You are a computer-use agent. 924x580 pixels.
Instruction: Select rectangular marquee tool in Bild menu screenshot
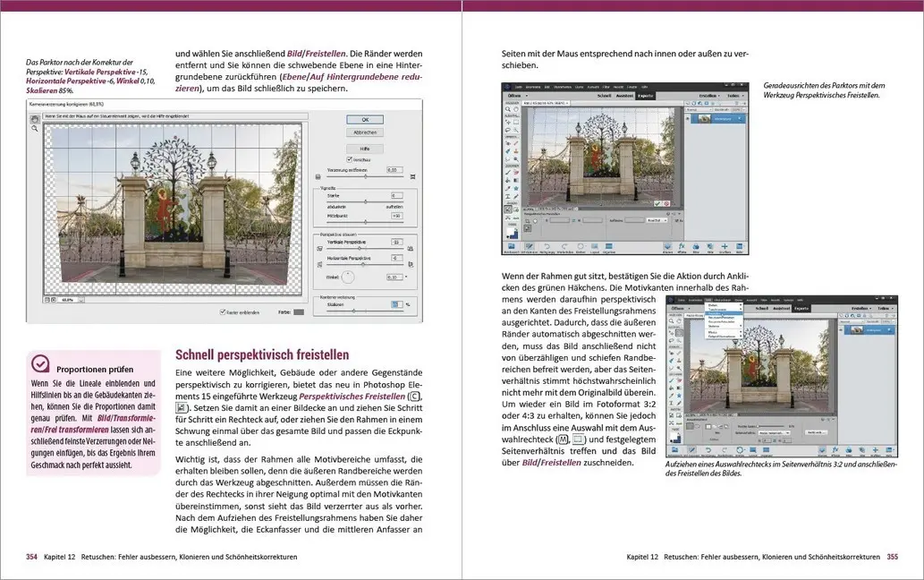coord(680,333)
